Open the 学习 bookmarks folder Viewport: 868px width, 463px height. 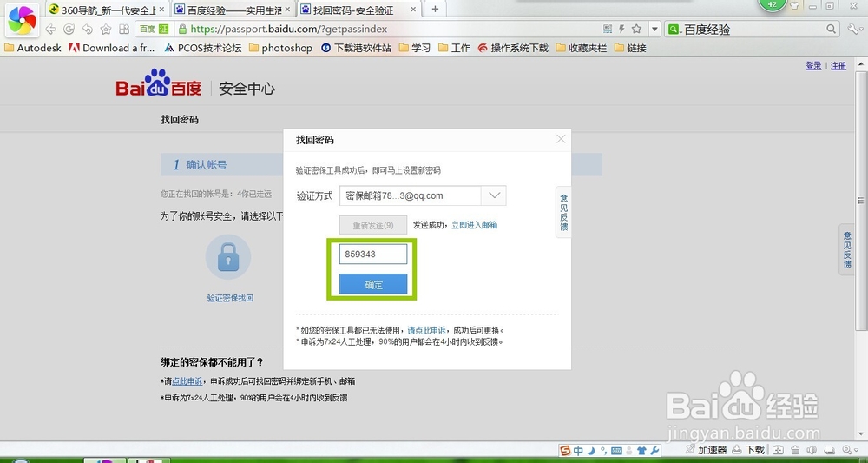tap(415, 48)
